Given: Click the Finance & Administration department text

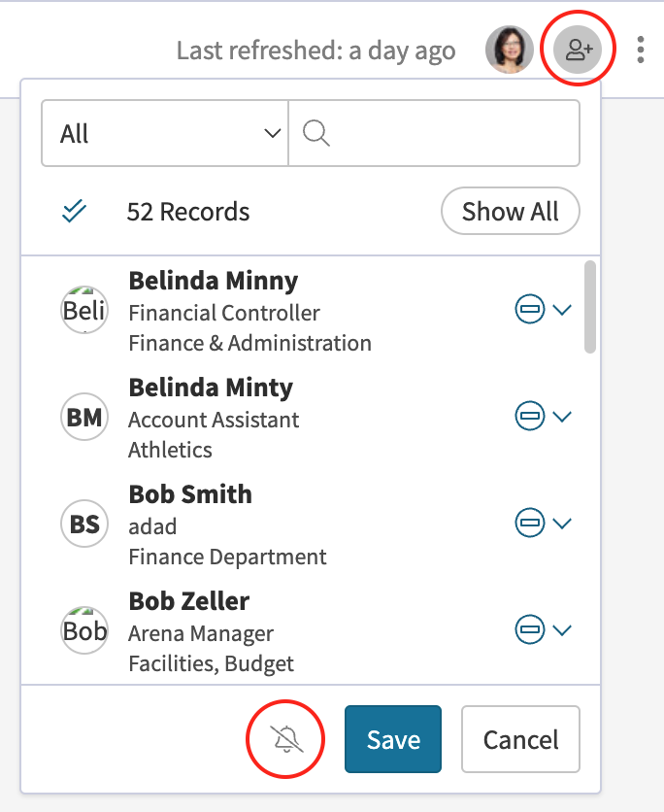Looking at the screenshot, I should (x=249, y=343).
